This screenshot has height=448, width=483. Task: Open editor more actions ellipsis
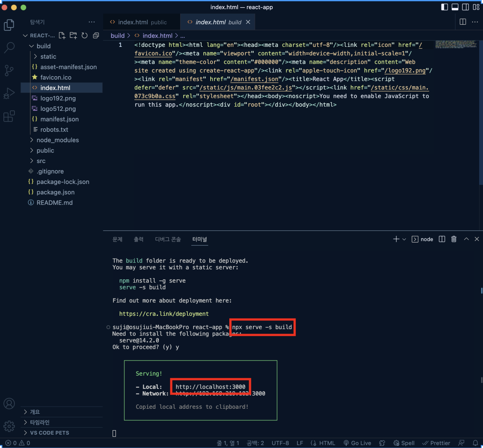pyautogui.click(x=475, y=22)
